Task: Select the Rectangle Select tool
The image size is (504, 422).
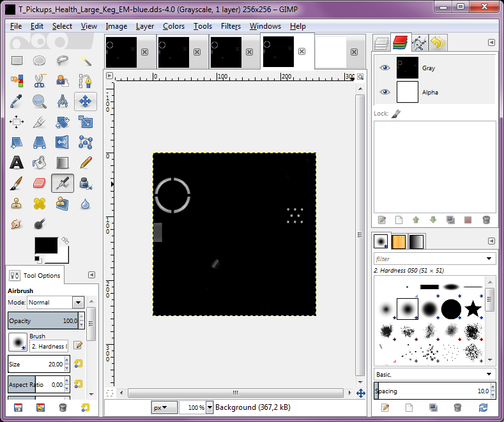Action: [x=17, y=61]
